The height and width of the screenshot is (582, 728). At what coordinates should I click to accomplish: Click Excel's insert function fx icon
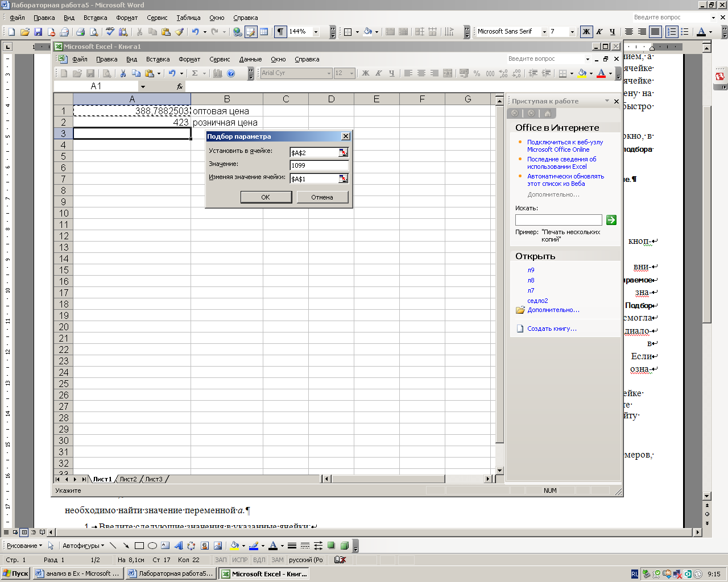click(x=180, y=86)
